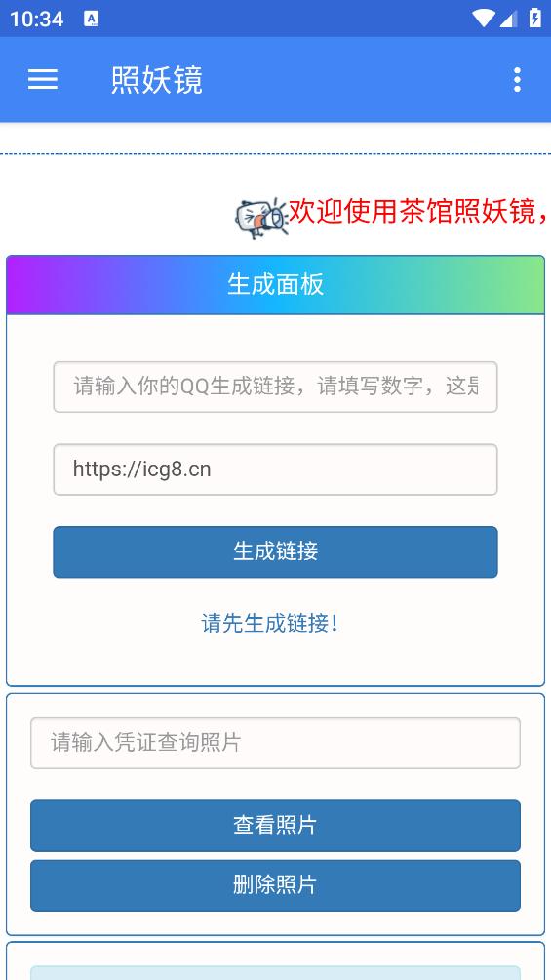Viewport: 551px width, 980px height.
Task: Tap the light blue info box at bottom
Action: tap(275, 973)
